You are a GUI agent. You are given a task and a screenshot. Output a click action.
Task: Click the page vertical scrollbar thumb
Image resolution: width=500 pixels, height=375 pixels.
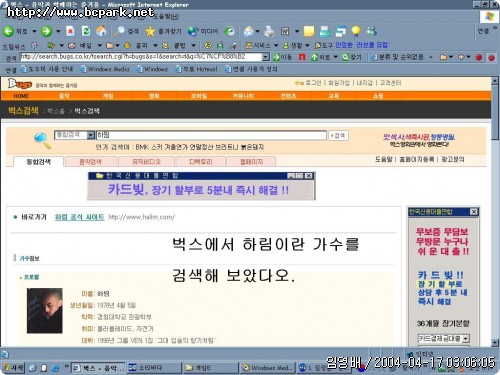495,112
